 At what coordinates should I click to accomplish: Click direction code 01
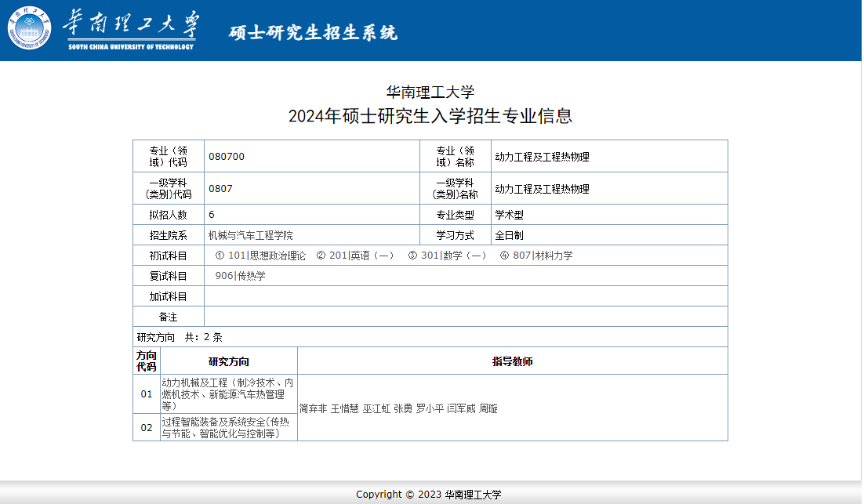[147, 394]
